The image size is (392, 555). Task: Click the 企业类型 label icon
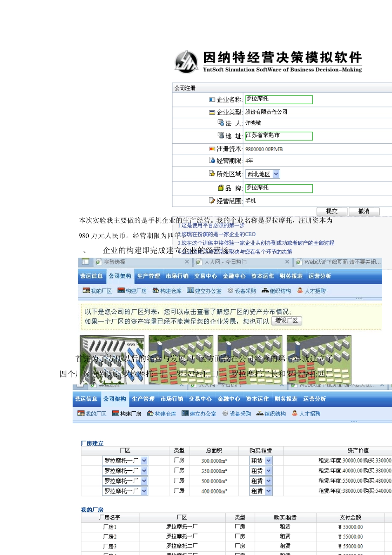point(212,112)
